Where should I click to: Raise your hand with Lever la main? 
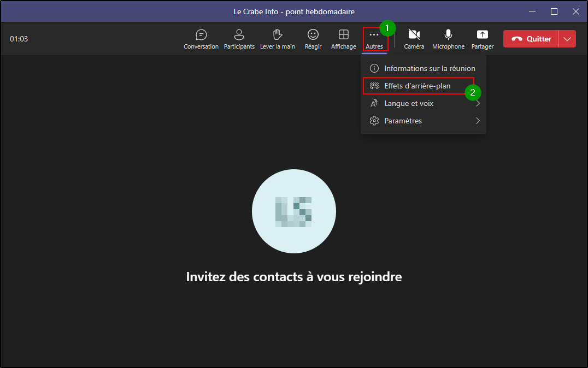[x=277, y=39]
